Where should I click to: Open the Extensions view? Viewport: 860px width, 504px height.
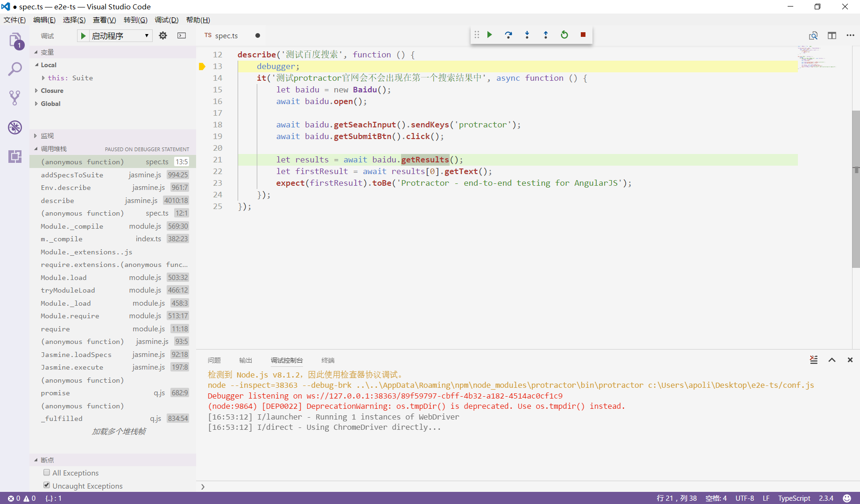15,156
